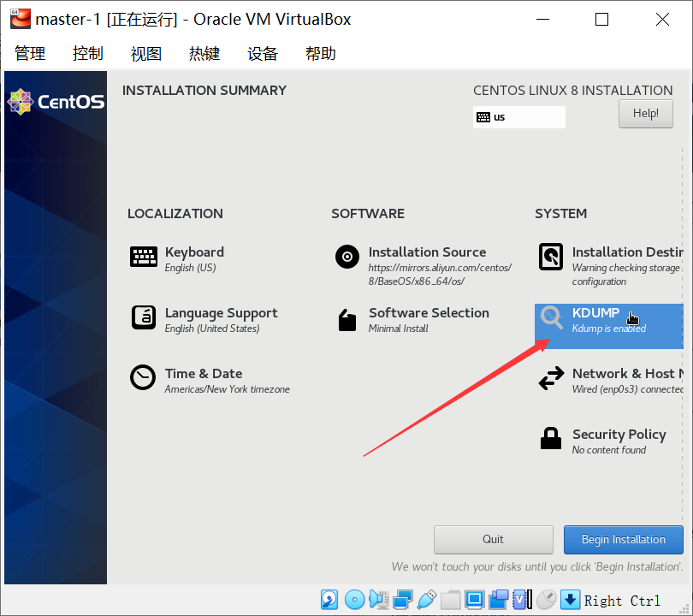Close the VirtualBox window
The width and height of the screenshot is (693, 616).
662,20
